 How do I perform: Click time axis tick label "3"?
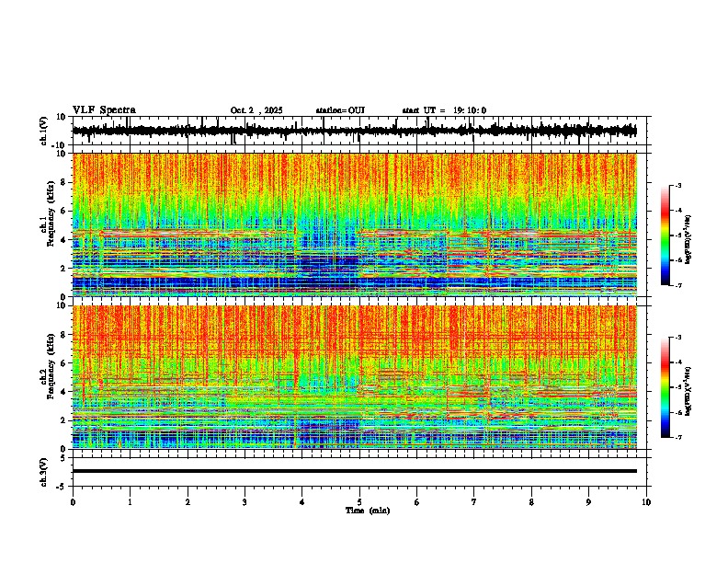[x=245, y=502]
